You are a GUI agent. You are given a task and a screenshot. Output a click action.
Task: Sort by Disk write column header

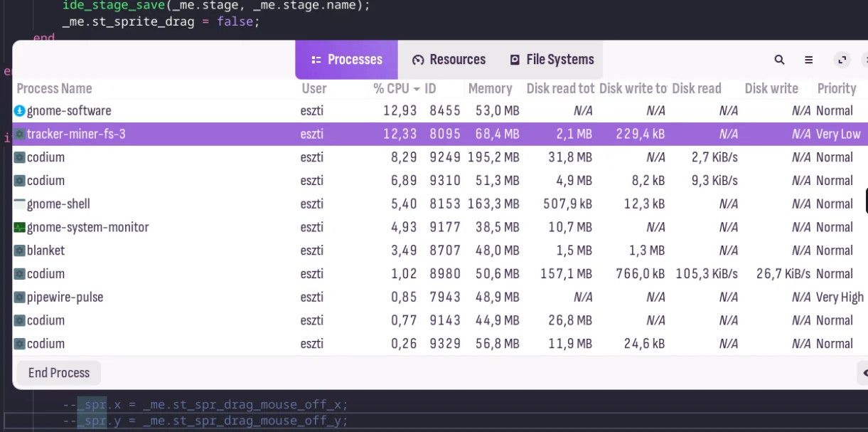point(771,88)
